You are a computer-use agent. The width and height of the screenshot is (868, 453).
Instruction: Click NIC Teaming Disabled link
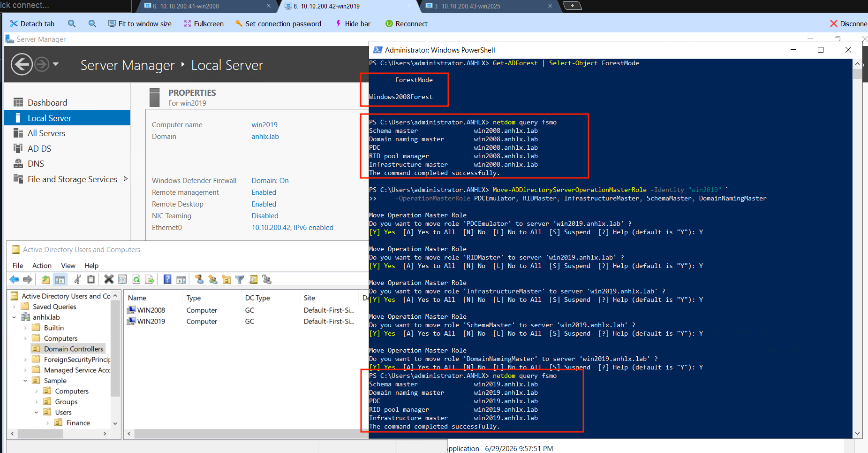[265, 216]
